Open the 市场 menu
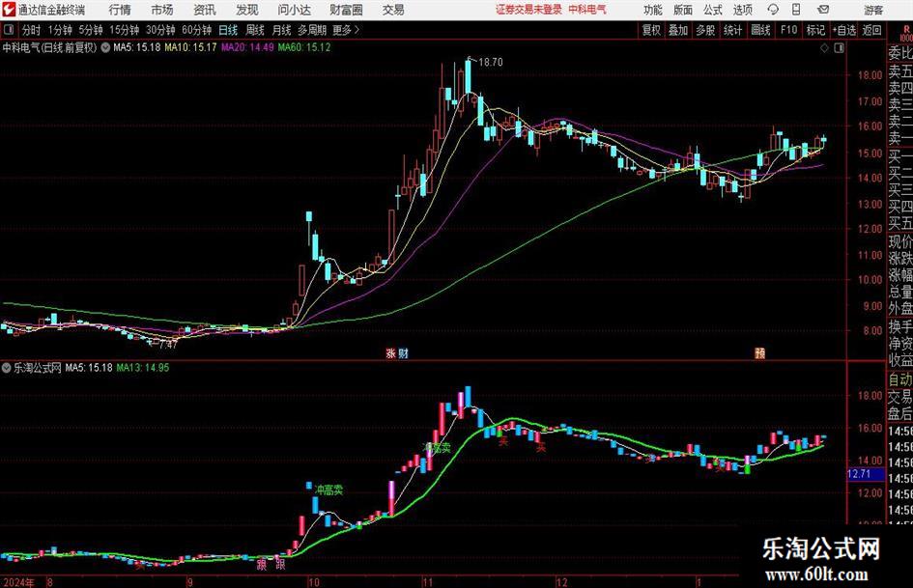The image size is (913, 588). click(162, 10)
